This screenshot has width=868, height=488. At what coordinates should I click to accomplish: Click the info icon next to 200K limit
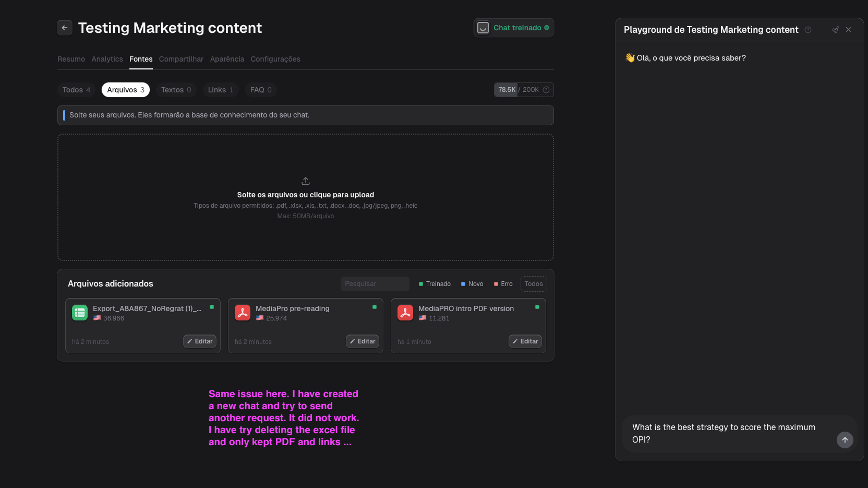click(546, 90)
